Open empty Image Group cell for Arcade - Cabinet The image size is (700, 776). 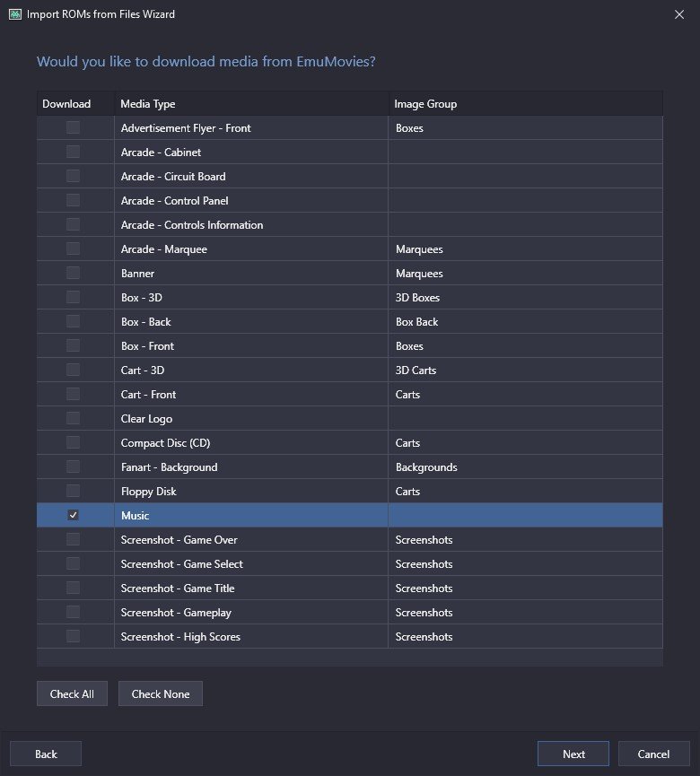click(x=525, y=152)
